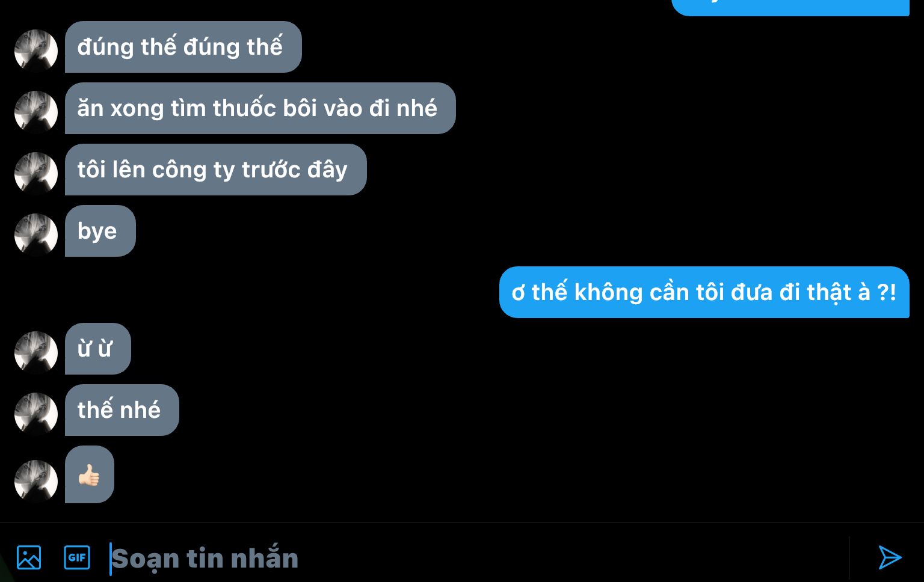The width and height of the screenshot is (924, 582).
Task: Select the 'thế nhé' message bubble
Action: pyautogui.click(x=122, y=410)
